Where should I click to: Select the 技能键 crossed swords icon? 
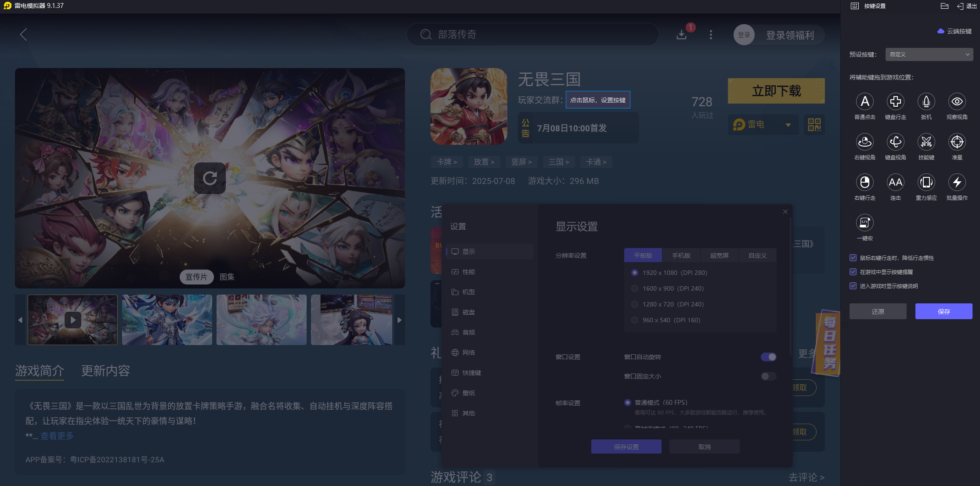926,142
